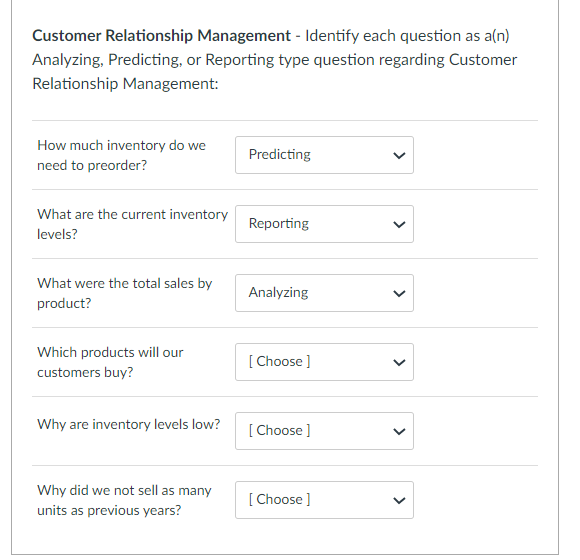This screenshot has width=580, height=560.
Task: Click the bold heading 'Customer Relationship Management'
Action: pos(162,36)
